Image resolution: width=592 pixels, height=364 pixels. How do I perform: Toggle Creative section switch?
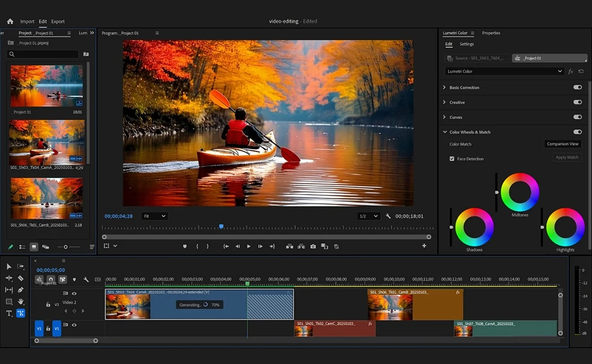(577, 102)
